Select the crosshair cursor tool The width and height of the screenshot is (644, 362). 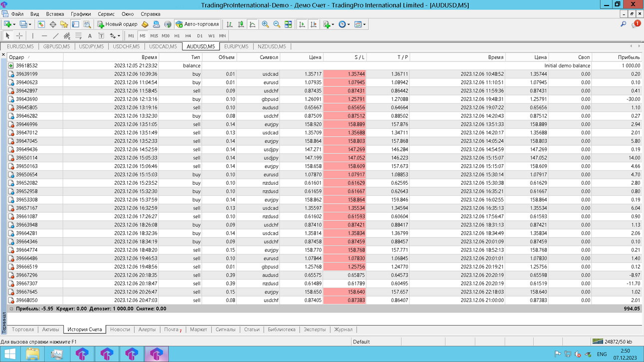click(x=19, y=36)
